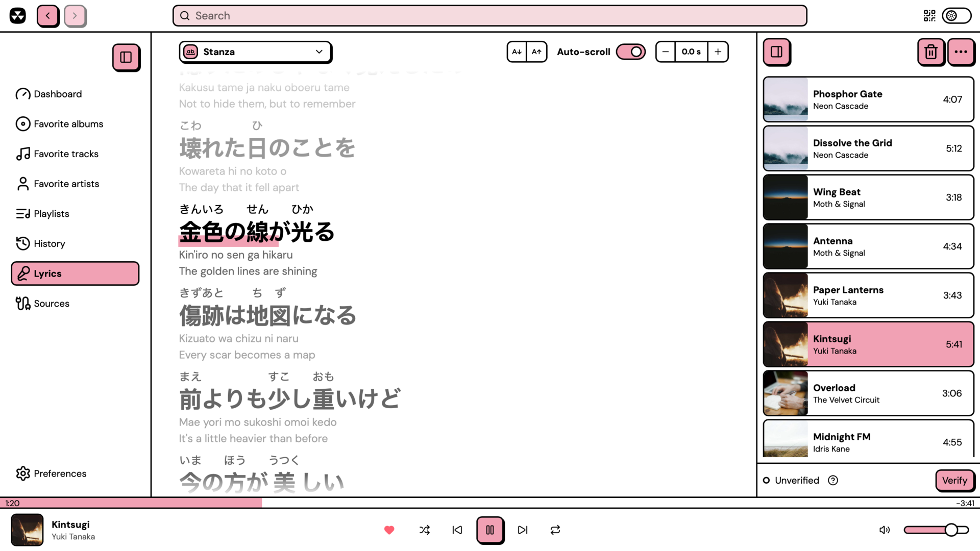Screen dimensions: 980x551
Task: Click the remaining time -3:41 label
Action: click(x=965, y=503)
